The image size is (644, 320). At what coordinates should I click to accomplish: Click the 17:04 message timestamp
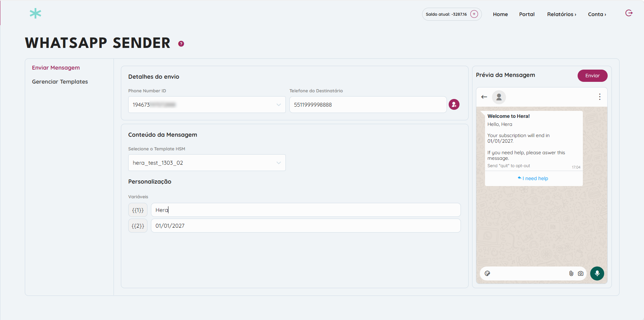tap(576, 167)
